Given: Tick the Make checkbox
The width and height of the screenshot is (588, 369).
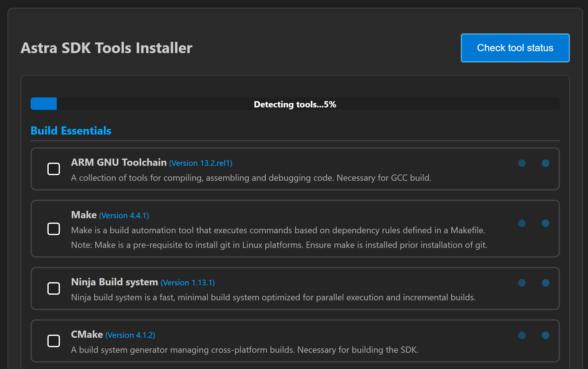Looking at the screenshot, I should [54, 229].
